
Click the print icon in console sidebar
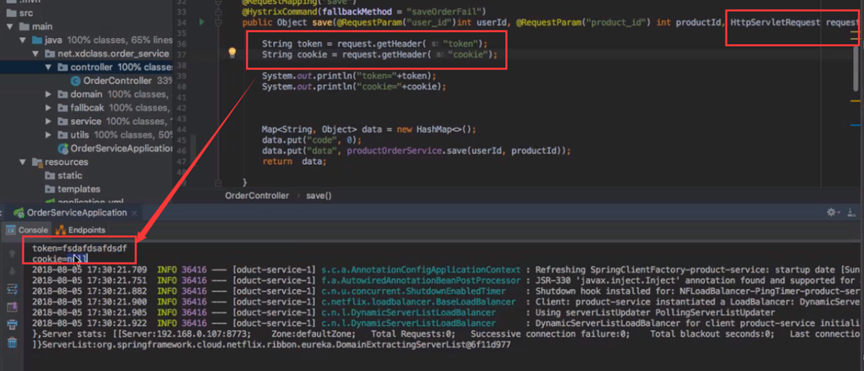click(12, 324)
